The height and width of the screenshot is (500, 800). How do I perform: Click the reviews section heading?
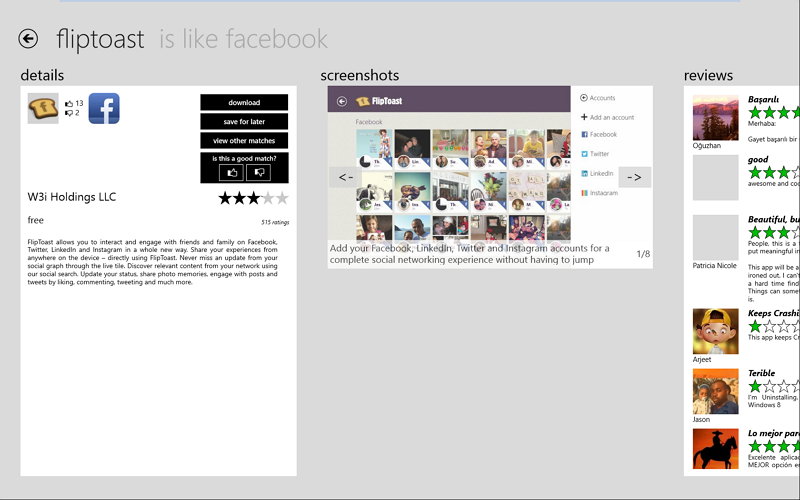tap(708, 76)
